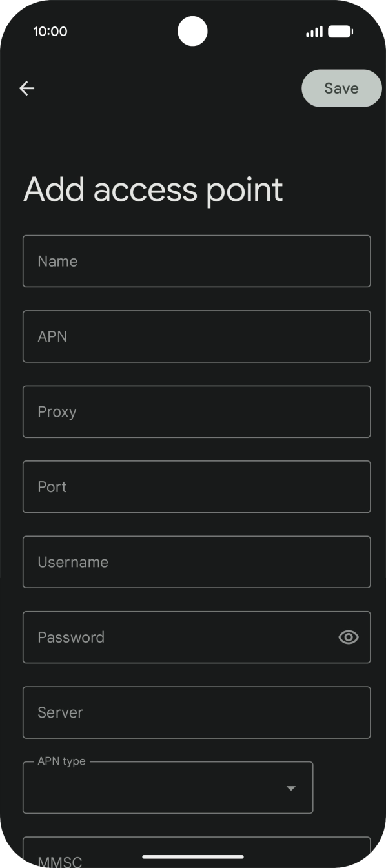This screenshot has height=868, width=386.
Task: Tap the signal strength indicator
Action: click(x=314, y=30)
